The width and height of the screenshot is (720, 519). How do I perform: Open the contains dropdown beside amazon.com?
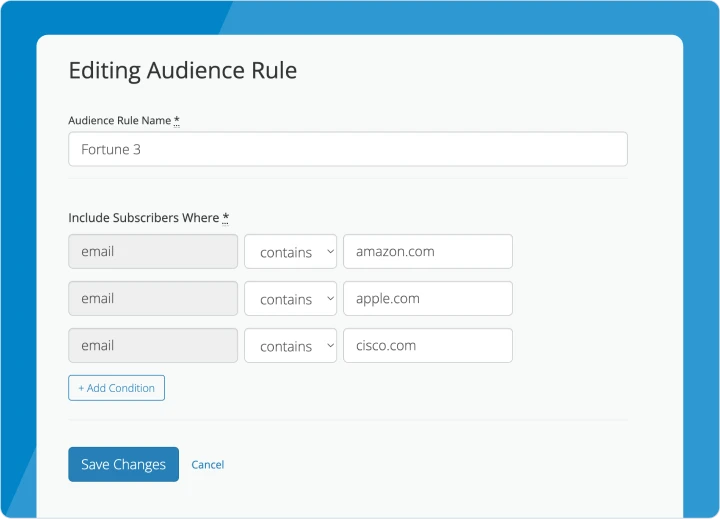(x=290, y=252)
